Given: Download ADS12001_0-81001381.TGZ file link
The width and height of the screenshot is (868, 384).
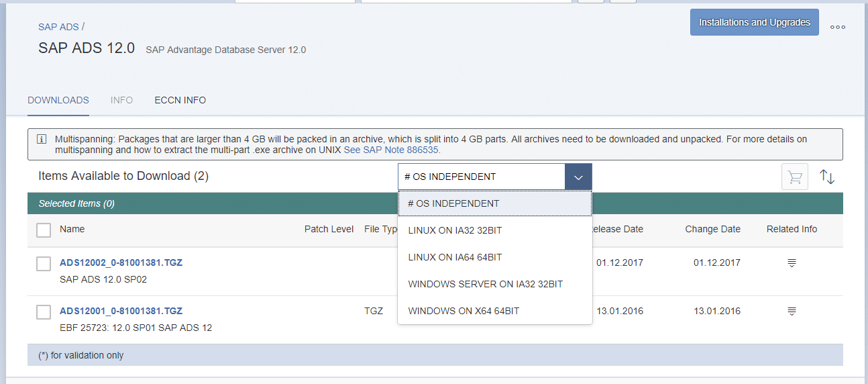Looking at the screenshot, I should [x=121, y=311].
